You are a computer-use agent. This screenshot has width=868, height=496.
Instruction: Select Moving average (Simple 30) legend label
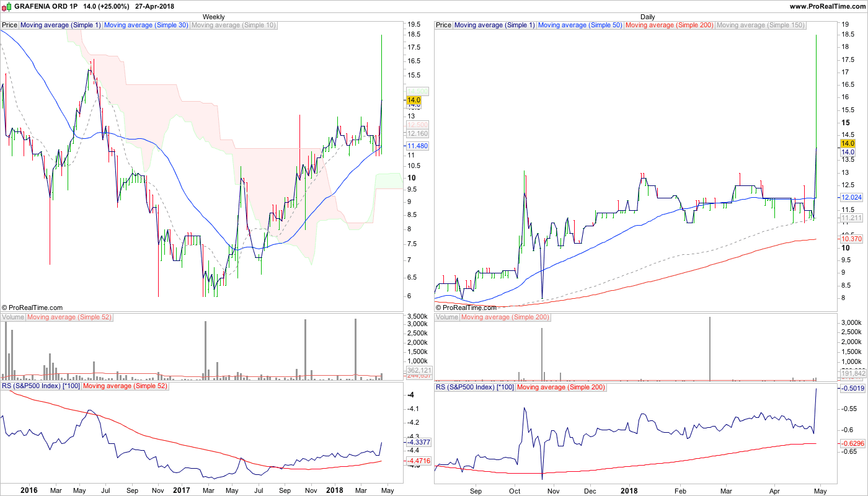click(x=146, y=25)
